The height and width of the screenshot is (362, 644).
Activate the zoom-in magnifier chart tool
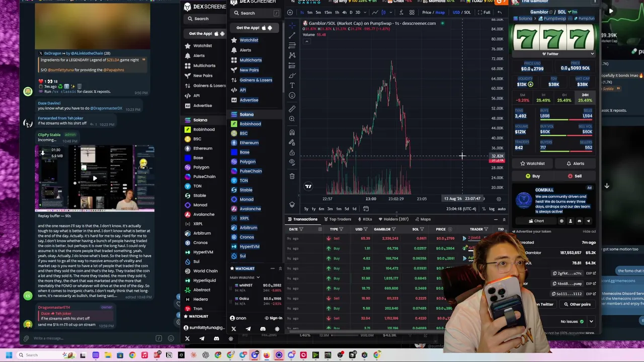point(292,119)
